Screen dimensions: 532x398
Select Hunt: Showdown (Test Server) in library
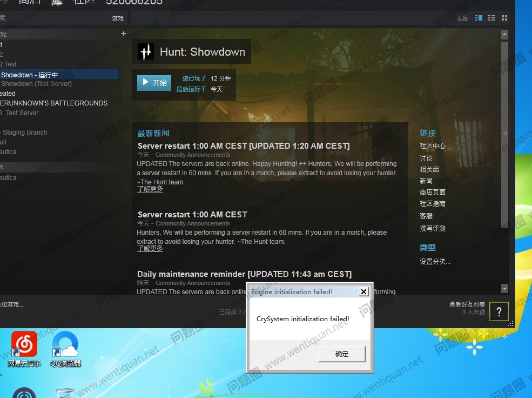[36, 84]
